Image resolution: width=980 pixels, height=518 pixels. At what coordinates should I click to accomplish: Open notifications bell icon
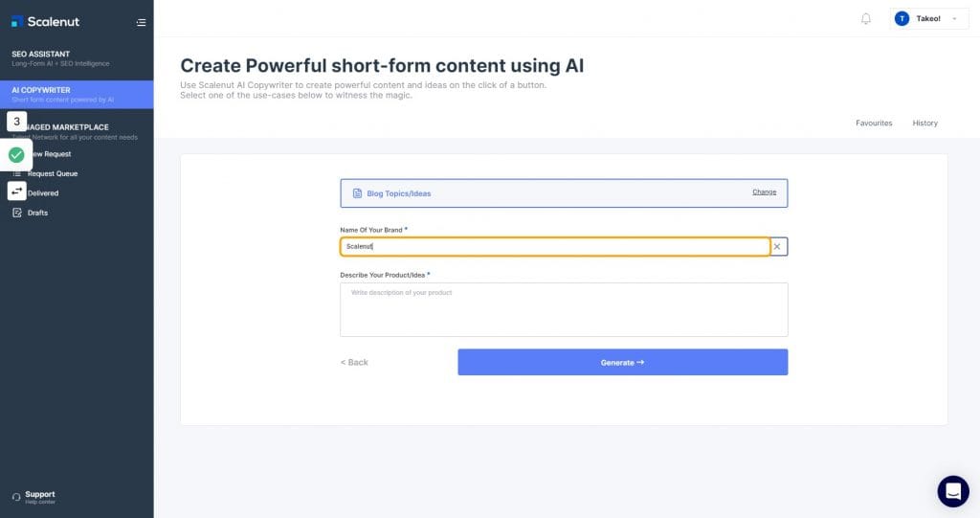(865, 19)
